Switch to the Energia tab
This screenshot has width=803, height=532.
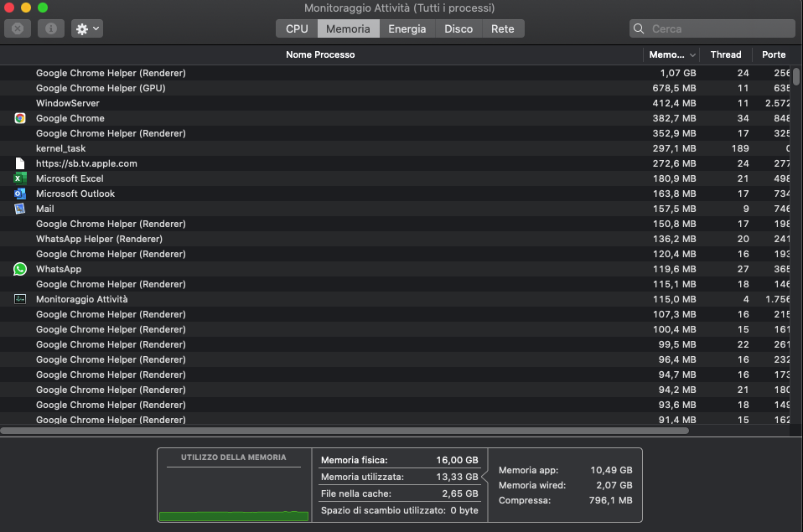[407, 28]
